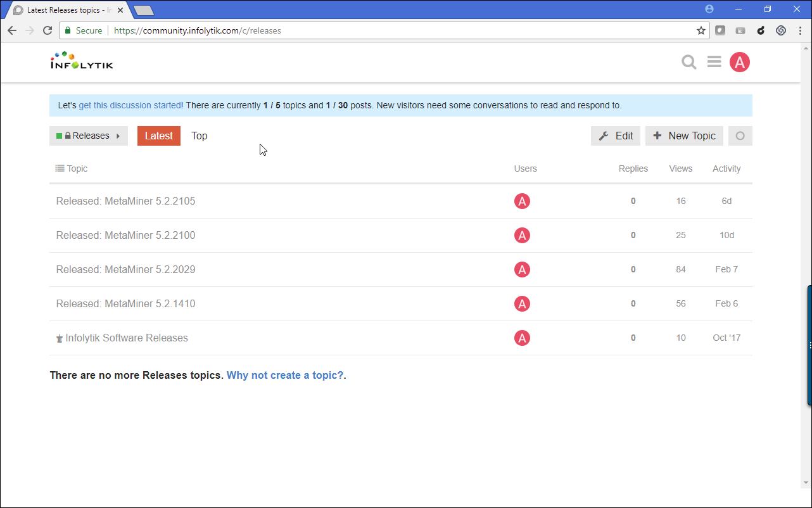The image size is (812, 508).
Task: Open topic Released: MetaMiner 5.2.2105
Action: click(125, 201)
